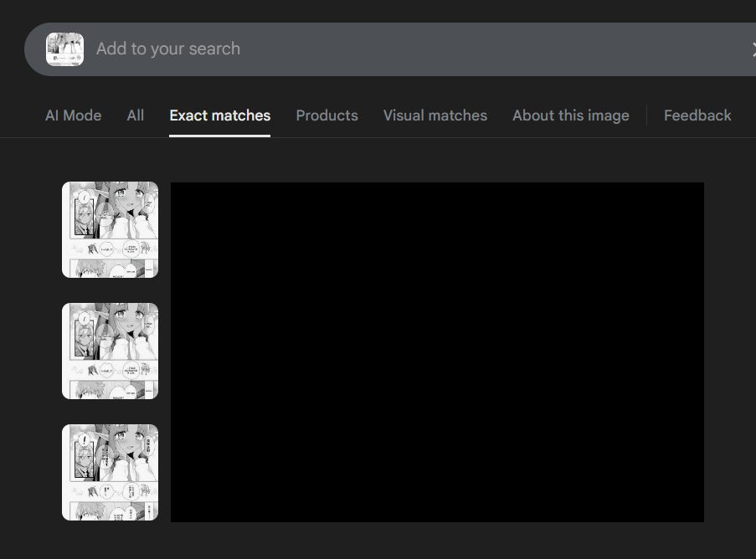
Task: Open the third manga result thumbnail
Action: (110, 472)
